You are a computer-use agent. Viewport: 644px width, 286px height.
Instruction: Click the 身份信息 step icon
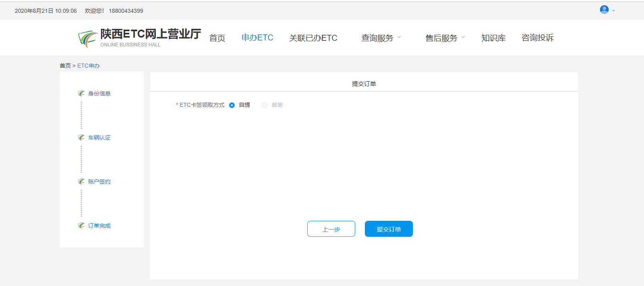[x=81, y=94]
